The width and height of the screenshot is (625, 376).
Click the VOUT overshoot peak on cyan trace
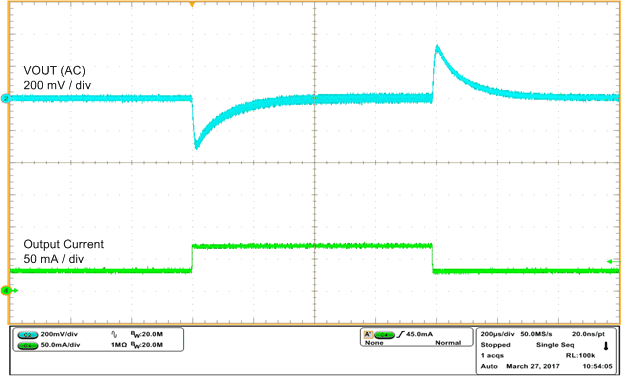point(437,49)
